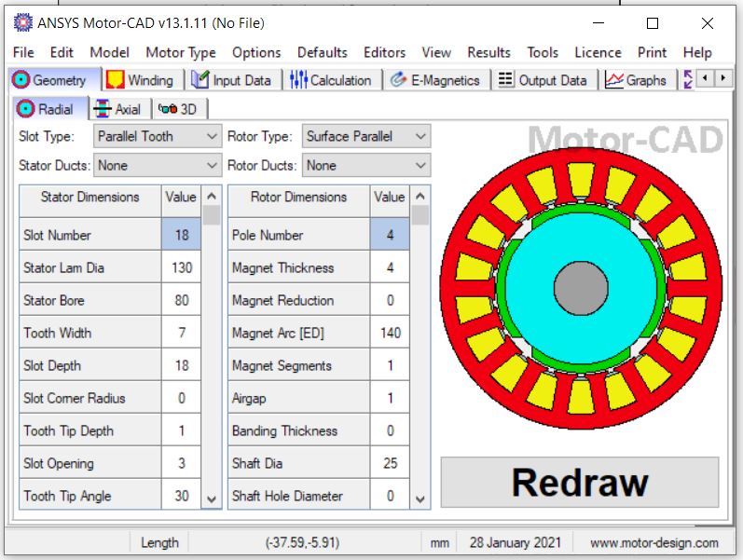Open the Tools menu
Screen dimensions: 743x560
[543, 52]
